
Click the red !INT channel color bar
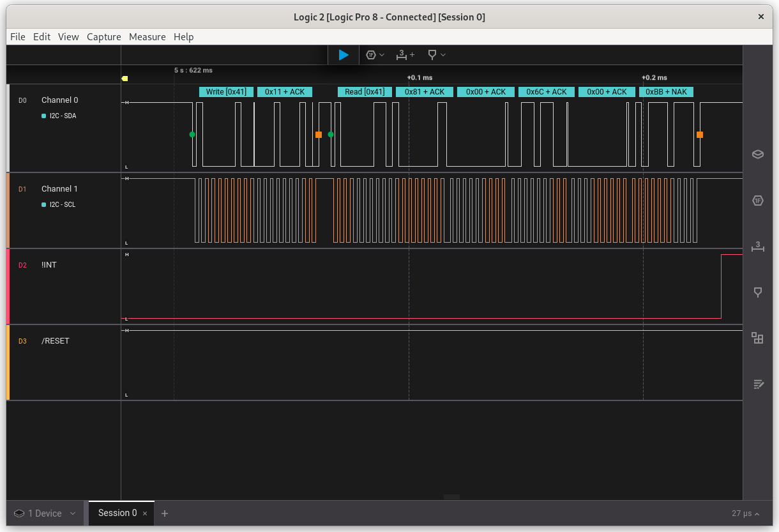tap(8, 287)
